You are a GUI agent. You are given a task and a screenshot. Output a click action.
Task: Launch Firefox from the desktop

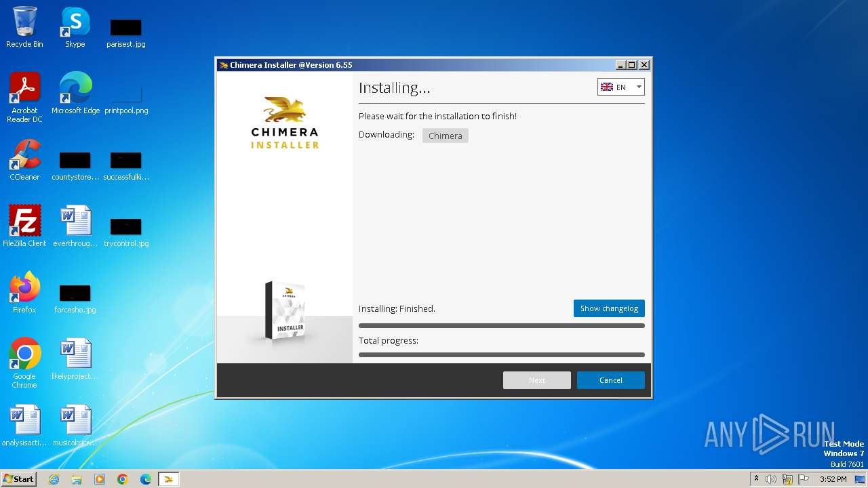click(x=24, y=293)
